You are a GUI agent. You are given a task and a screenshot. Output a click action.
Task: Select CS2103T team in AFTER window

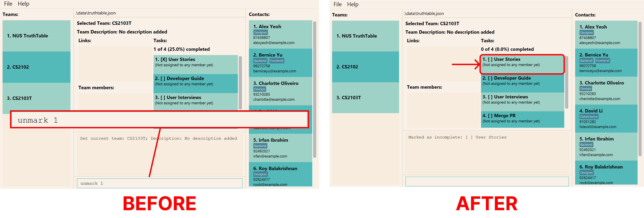[x=366, y=98]
